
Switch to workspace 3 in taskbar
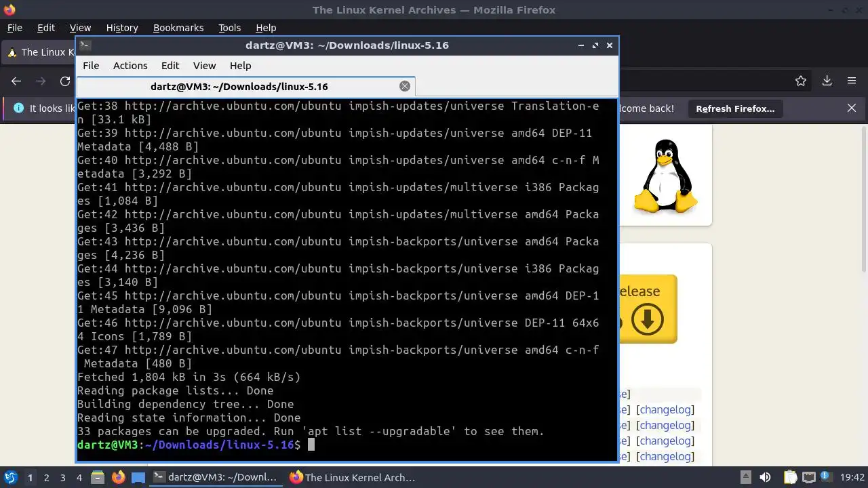(x=62, y=477)
